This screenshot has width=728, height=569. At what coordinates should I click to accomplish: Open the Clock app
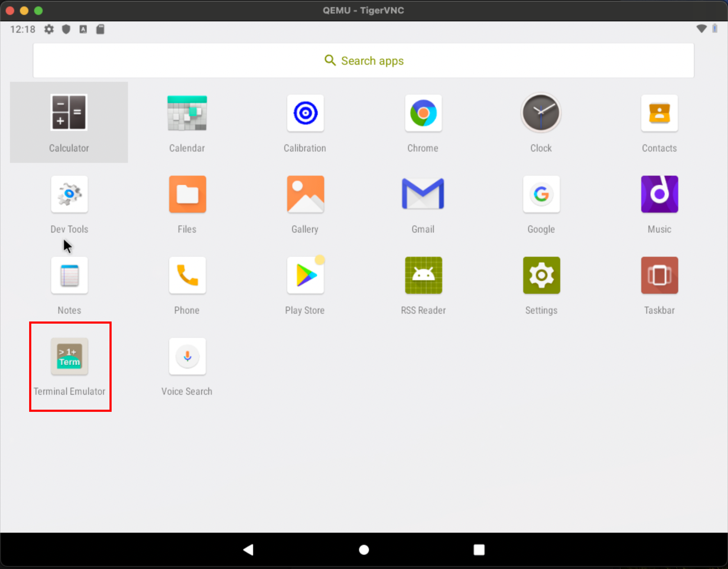pyautogui.click(x=541, y=113)
